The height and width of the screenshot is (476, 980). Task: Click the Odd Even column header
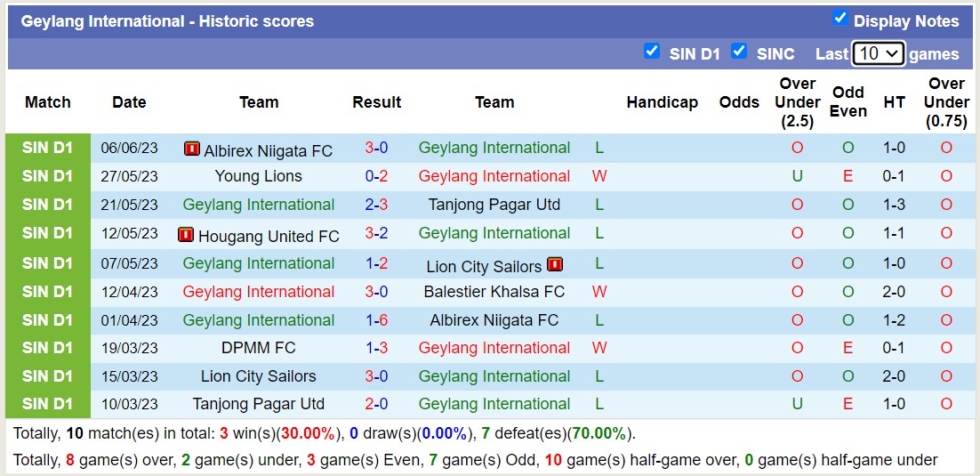(x=848, y=102)
